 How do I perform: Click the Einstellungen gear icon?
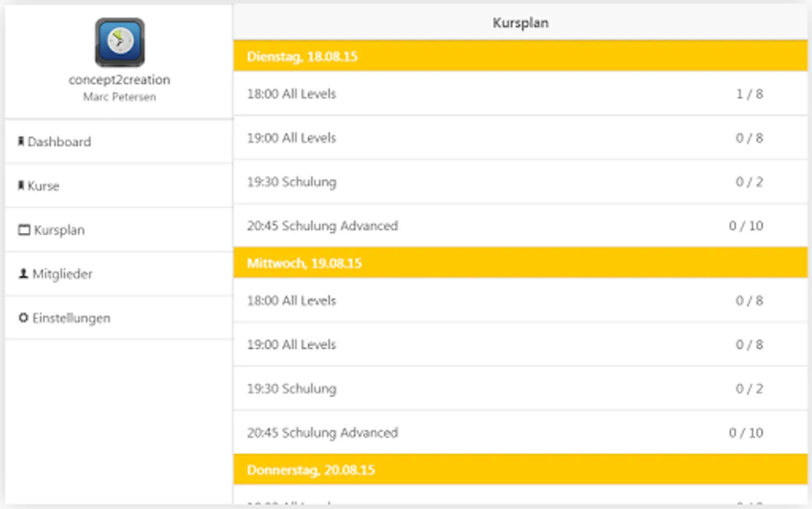coord(23,318)
